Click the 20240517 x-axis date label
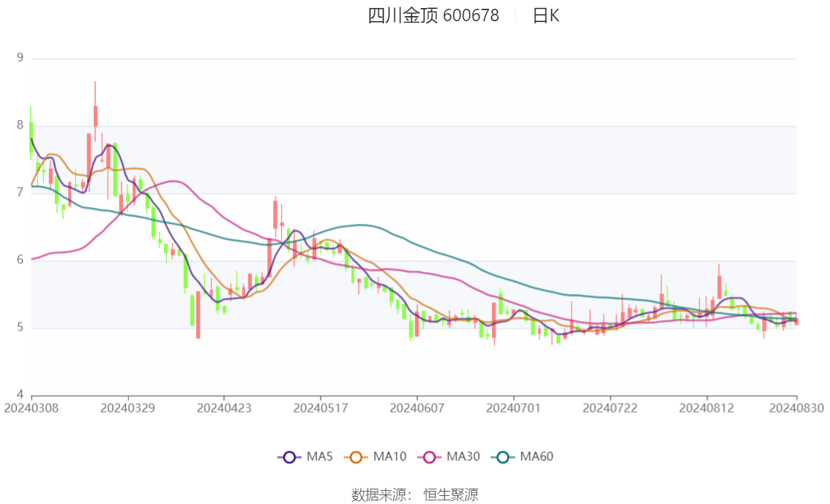The height and width of the screenshot is (504, 830). 321,408
